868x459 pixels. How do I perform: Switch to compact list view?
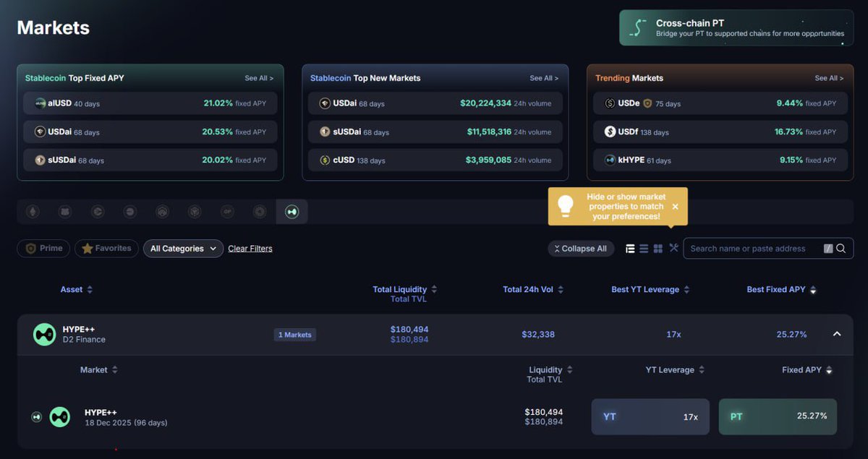(x=644, y=248)
